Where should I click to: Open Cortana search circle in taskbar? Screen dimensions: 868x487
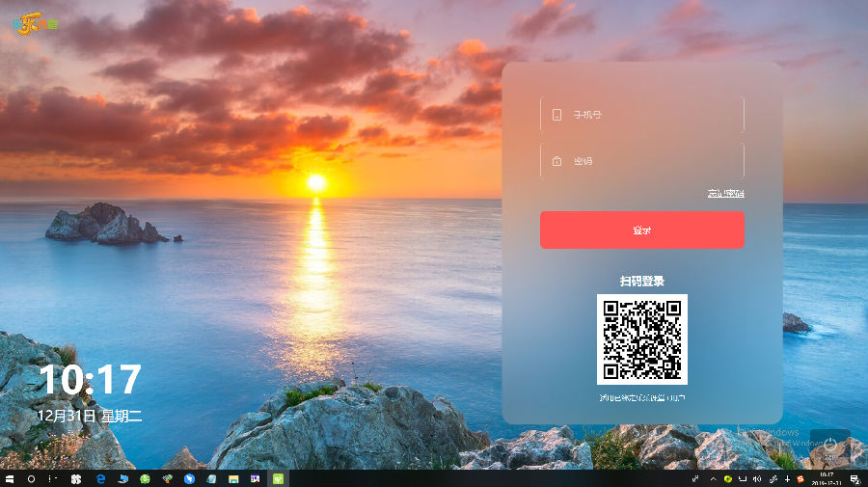tap(31, 478)
